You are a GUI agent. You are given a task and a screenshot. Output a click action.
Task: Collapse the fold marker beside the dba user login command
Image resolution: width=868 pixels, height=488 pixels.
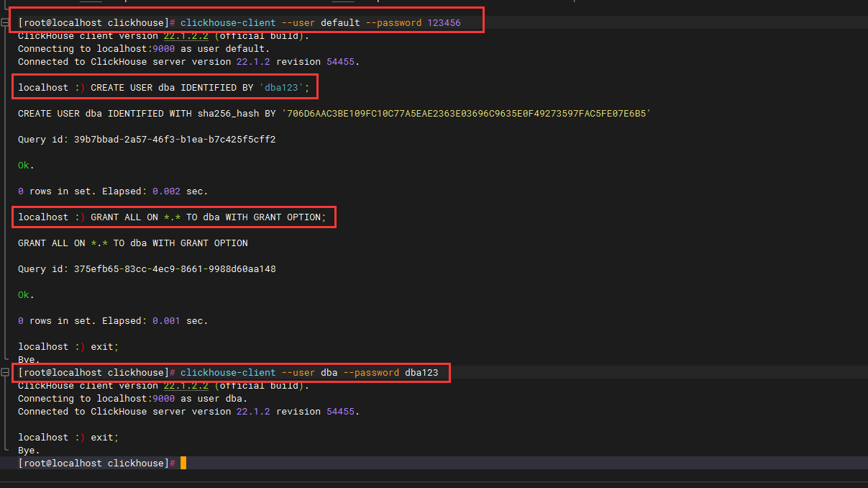[x=4, y=373]
